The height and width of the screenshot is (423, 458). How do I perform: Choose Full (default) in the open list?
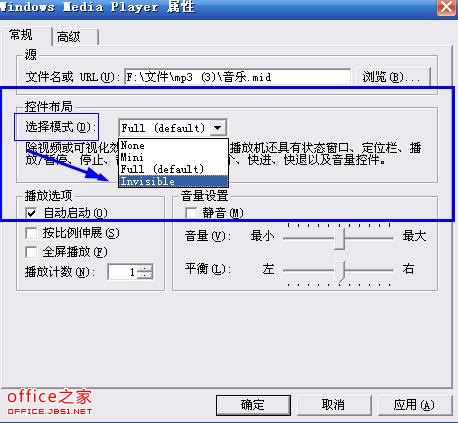point(173,169)
